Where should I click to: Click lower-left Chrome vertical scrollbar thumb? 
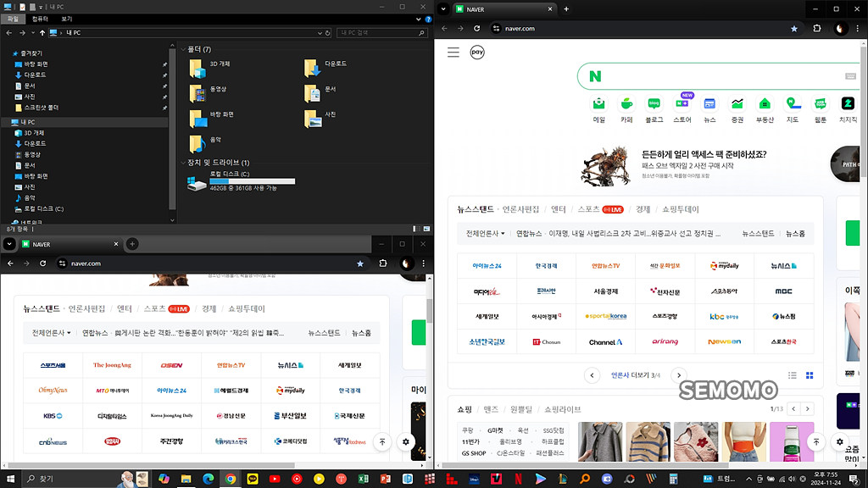(x=429, y=311)
